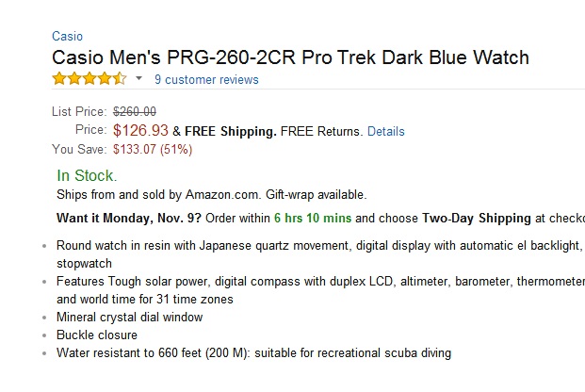
Task: Click the green In Stock text
Action: 87,175
